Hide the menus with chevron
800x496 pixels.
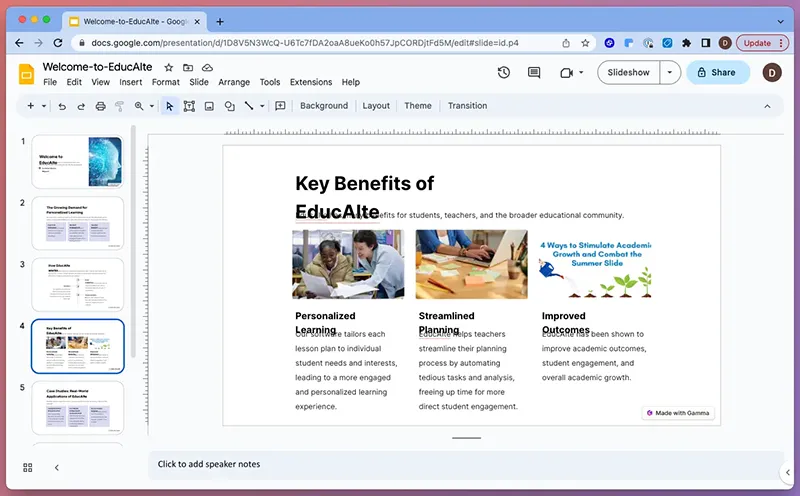click(x=767, y=106)
